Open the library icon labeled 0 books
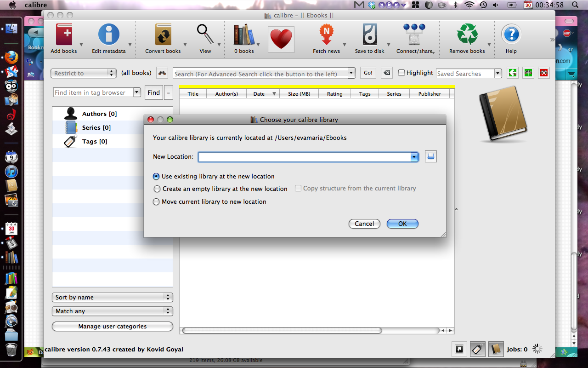 point(244,35)
